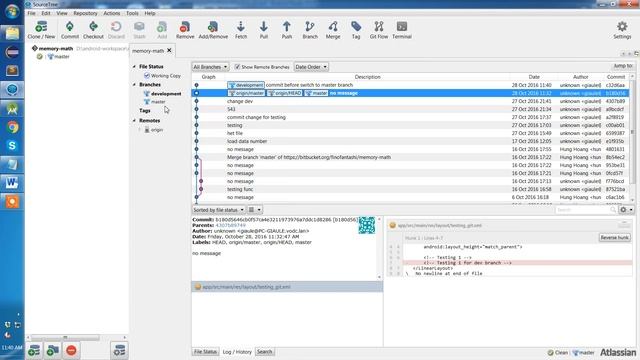Open the Edit menu

pos(46,13)
